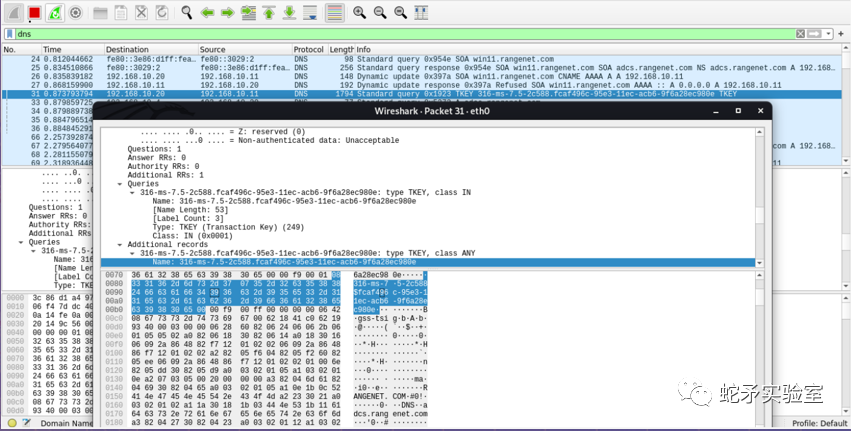The width and height of the screenshot is (851, 431).
Task: Apply the display filter arrow button
Action: (x=814, y=34)
